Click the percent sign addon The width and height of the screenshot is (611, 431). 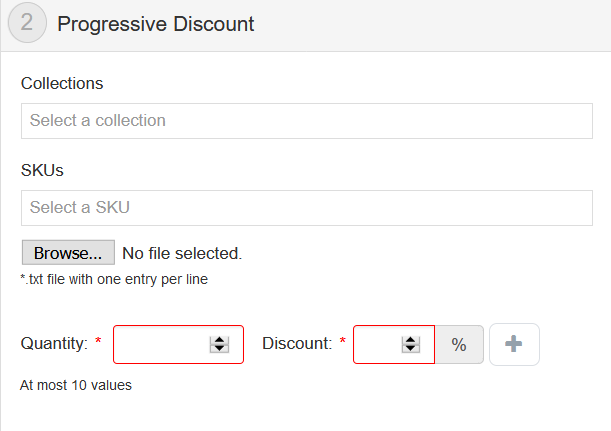click(x=459, y=345)
